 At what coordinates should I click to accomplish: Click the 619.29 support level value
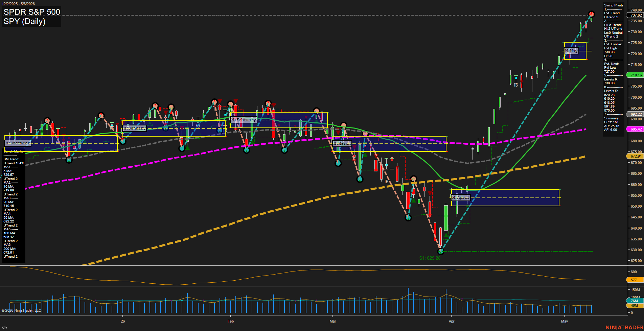point(609,99)
